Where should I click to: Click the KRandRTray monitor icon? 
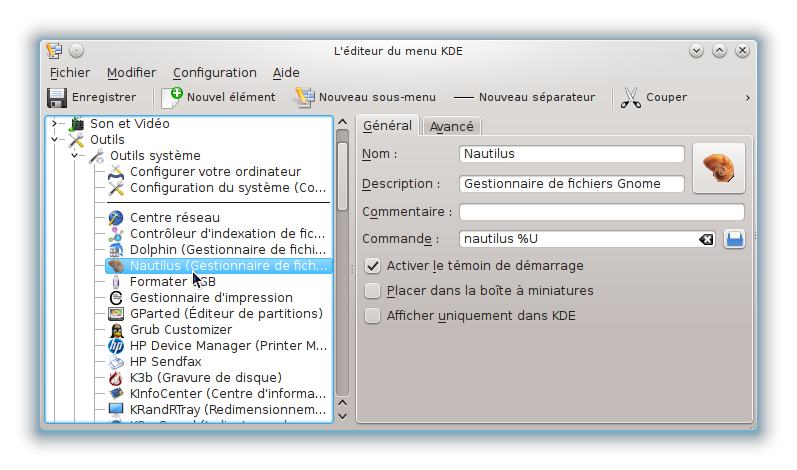pyautogui.click(x=116, y=410)
